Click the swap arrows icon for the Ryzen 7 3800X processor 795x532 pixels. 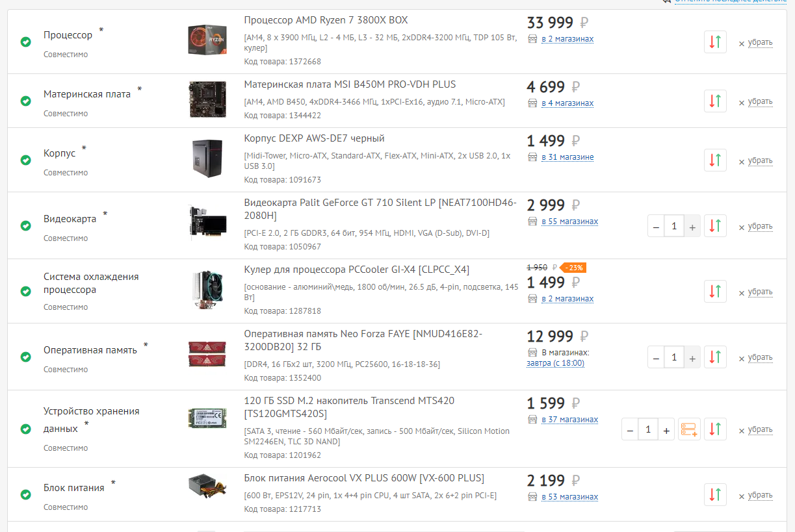(715, 42)
